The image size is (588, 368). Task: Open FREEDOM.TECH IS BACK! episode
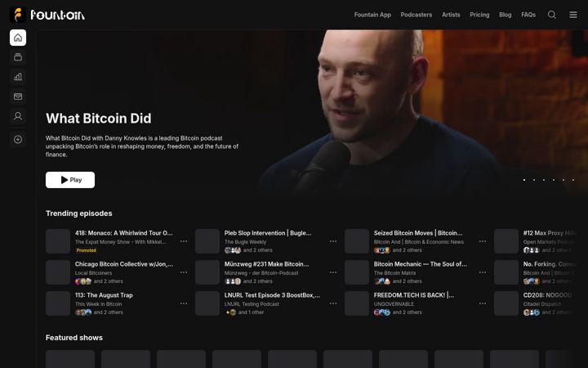point(414,295)
